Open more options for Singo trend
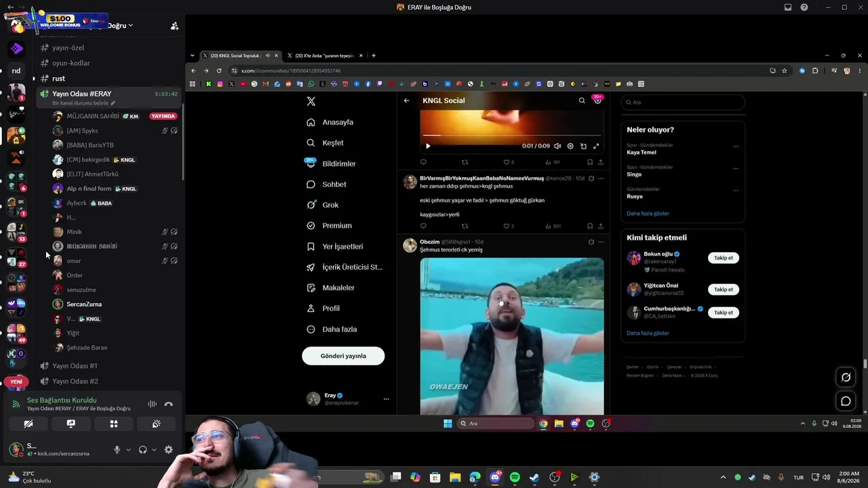Screen dimensions: 868x488 pos(736,168)
